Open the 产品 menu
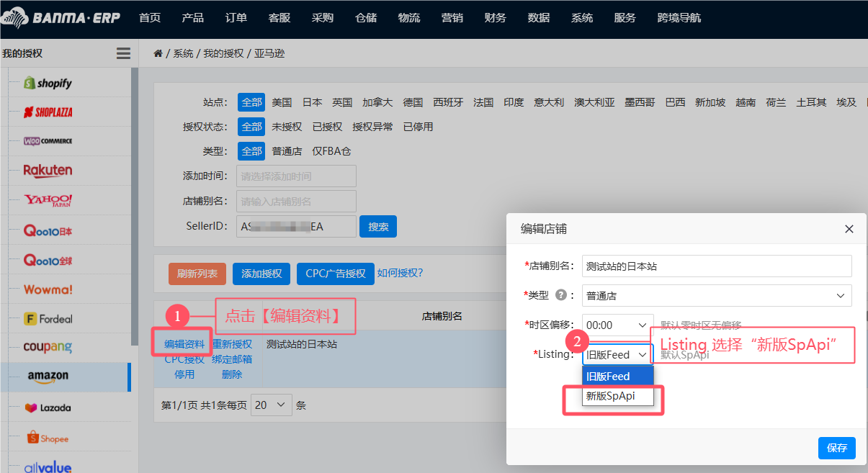Image resolution: width=868 pixels, height=473 pixels. coord(193,18)
